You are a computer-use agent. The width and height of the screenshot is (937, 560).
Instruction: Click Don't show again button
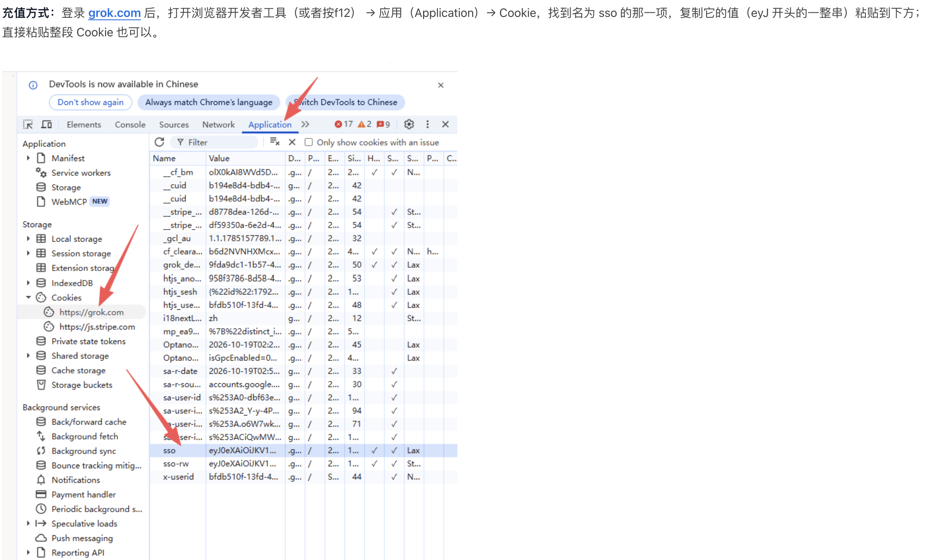point(90,102)
